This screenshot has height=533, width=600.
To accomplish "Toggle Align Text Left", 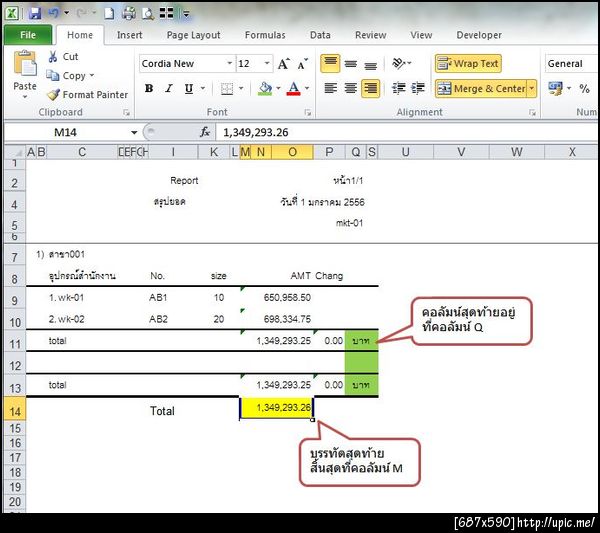I will coord(331,88).
